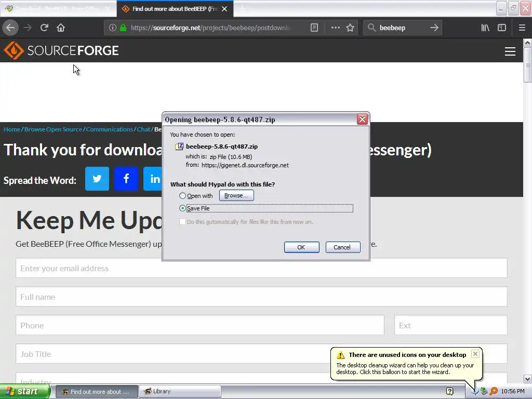Show site information icon in address bar
This screenshot has width=532, height=399.
[x=113, y=28]
